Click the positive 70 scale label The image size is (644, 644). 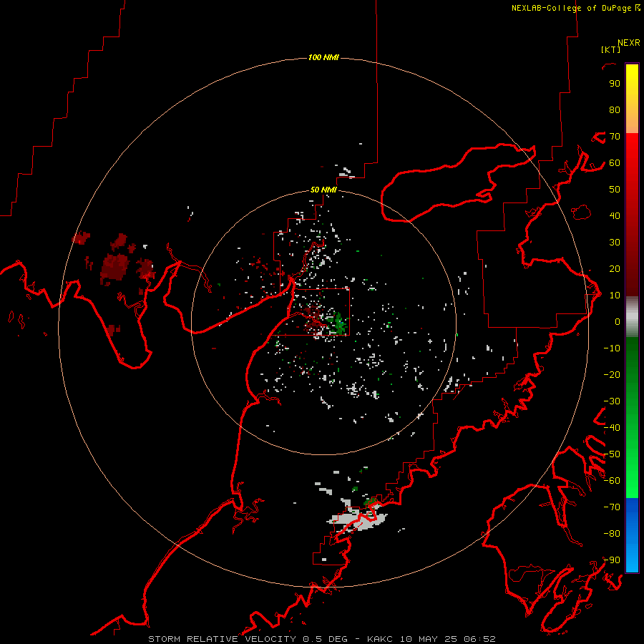click(x=615, y=137)
